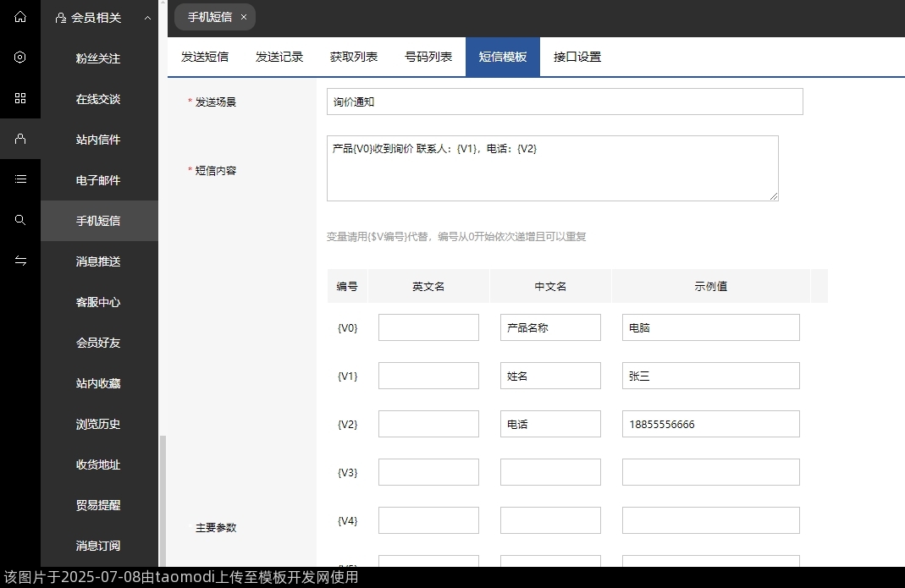Screen dimensions: 905x588
Task: Open the apps grid icon in the sidebar
Action: [x=20, y=98]
